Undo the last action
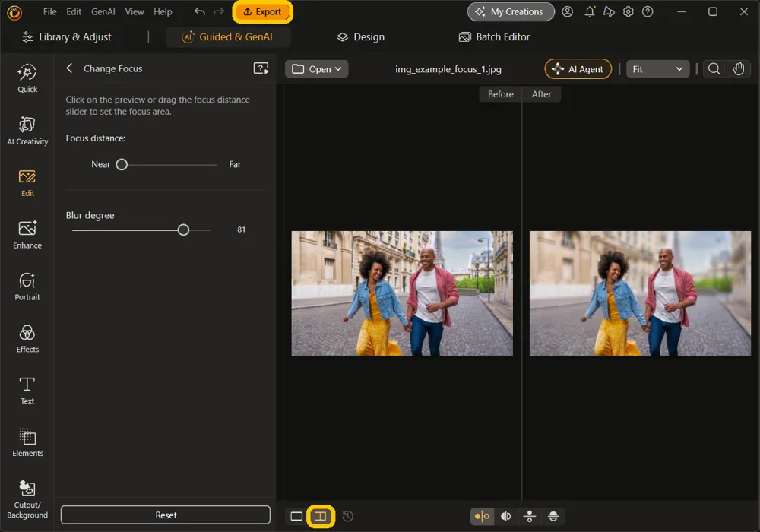The image size is (760, 532). click(x=199, y=11)
